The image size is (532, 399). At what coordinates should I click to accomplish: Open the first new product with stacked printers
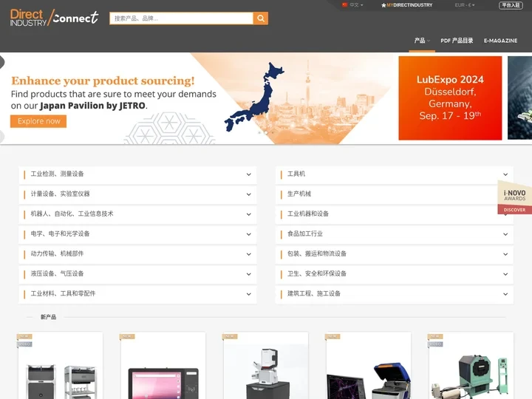(61, 366)
